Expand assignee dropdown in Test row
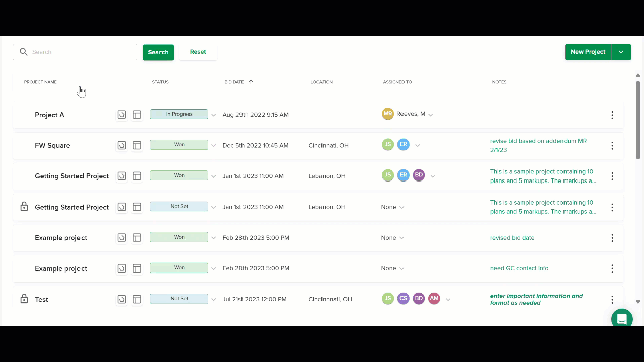This screenshot has height=362, width=644. click(448, 300)
